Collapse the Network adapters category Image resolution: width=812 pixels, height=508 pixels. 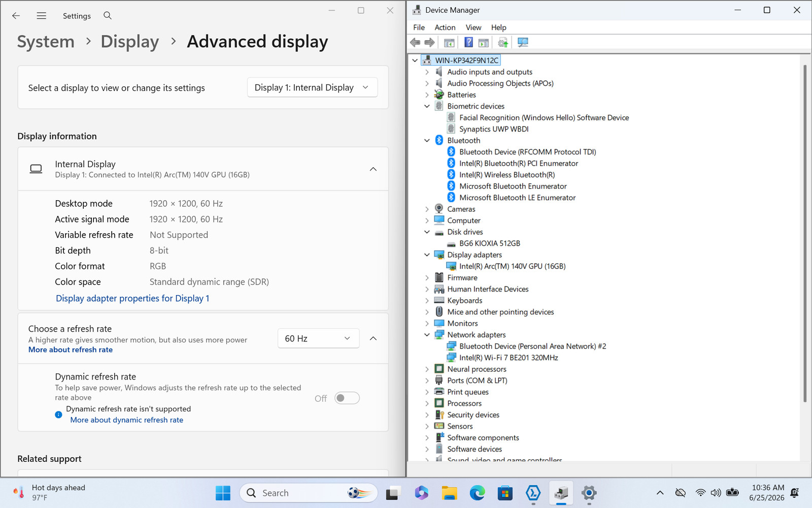coord(427,335)
